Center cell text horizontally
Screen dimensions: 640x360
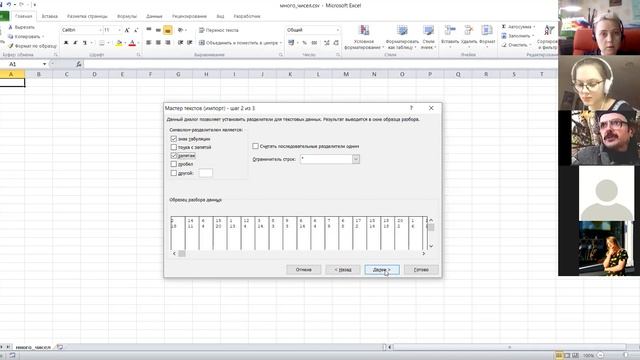(158, 42)
